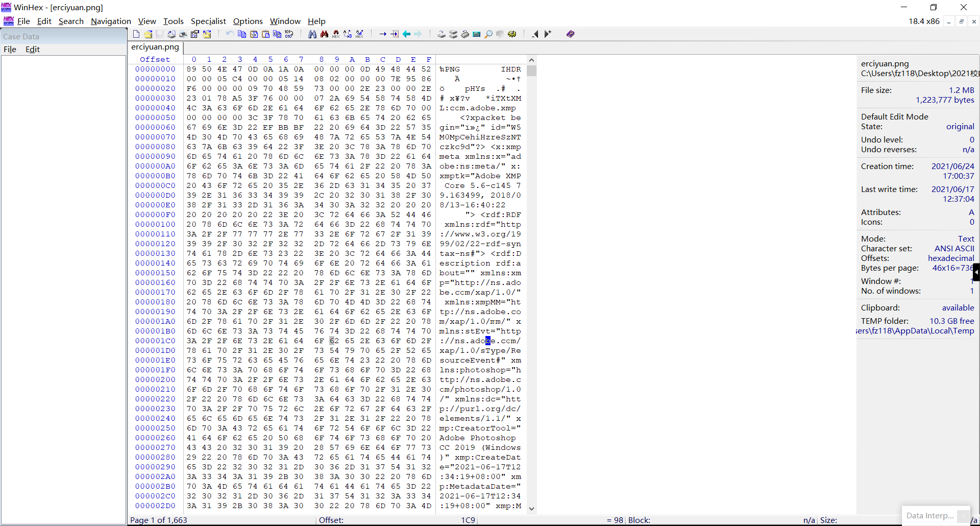The height and width of the screenshot is (526, 980).
Task: Click the black left-pointing triangle toolbar icon
Action: [x=535, y=34]
